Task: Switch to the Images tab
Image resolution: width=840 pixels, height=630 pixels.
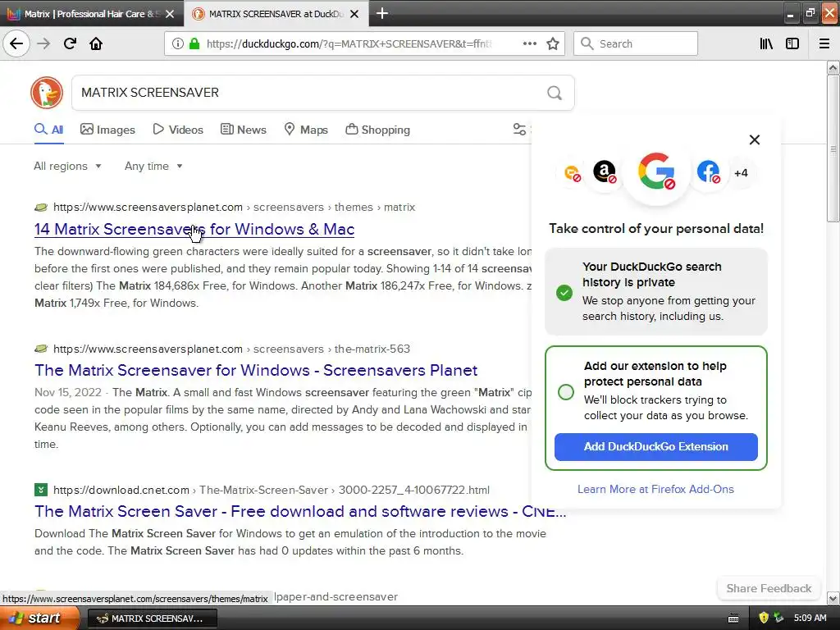Action: [x=107, y=130]
